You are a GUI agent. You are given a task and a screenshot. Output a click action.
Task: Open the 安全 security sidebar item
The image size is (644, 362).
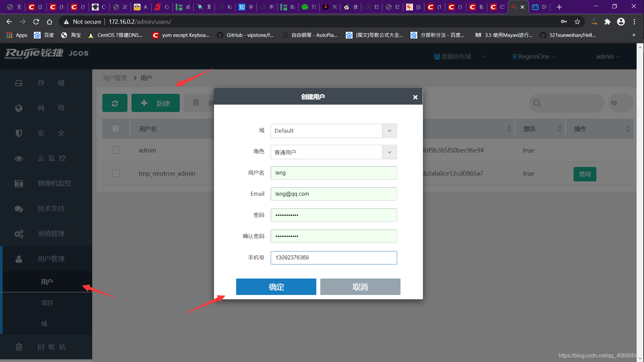pos(46,133)
